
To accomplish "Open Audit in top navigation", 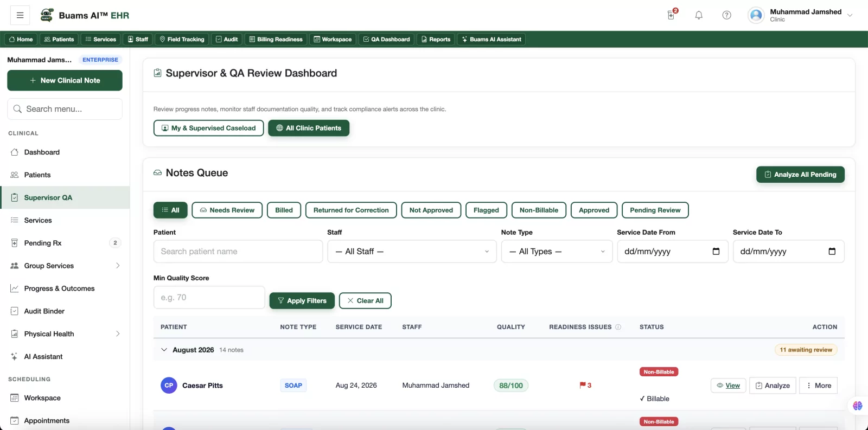I will [x=227, y=39].
